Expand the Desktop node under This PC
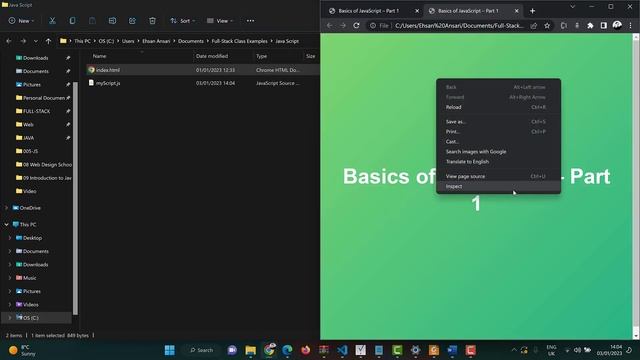This screenshot has height=360, width=640. [10, 238]
